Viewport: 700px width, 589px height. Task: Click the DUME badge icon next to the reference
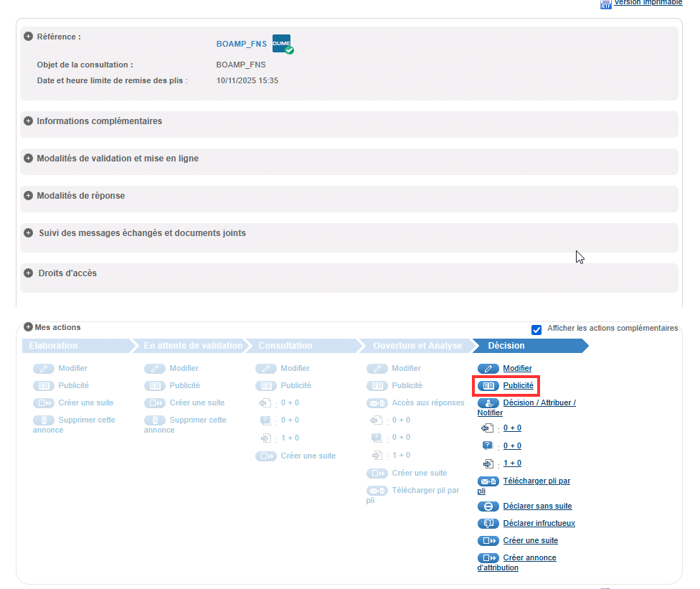(x=282, y=44)
